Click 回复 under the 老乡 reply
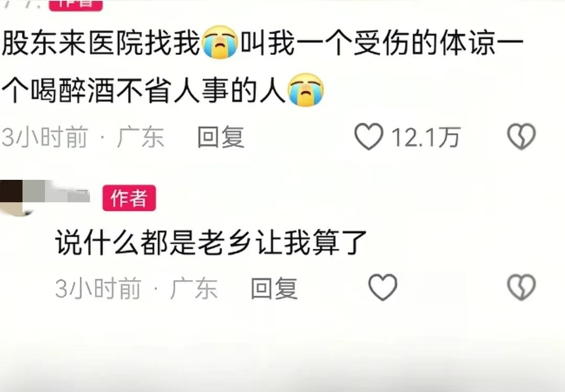565x392 pixels. [x=274, y=289]
